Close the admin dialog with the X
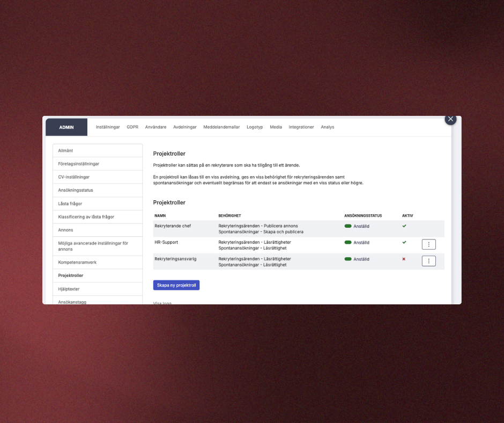Screen dimensions: 504x423 pos(450,119)
